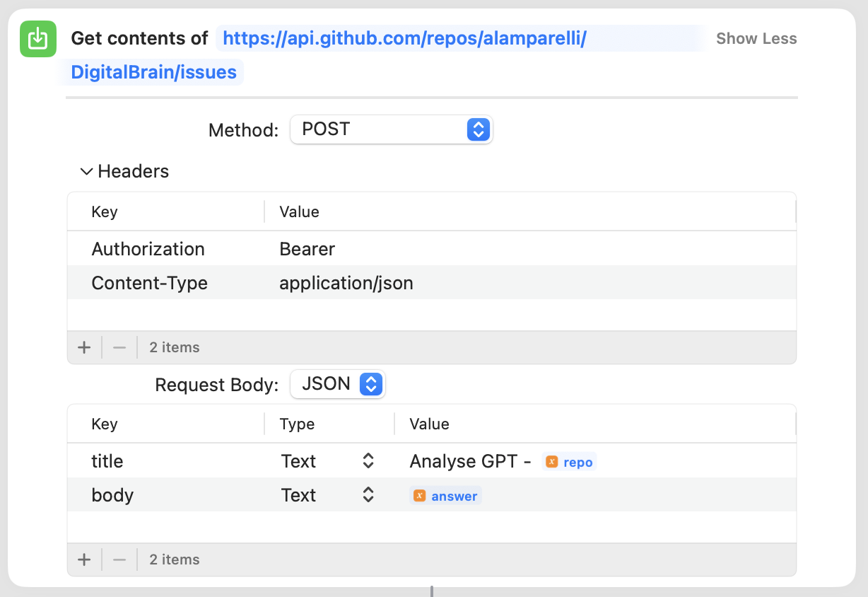Click the api.github.com URL field
This screenshot has width=868, height=597.
click(458, 37)
